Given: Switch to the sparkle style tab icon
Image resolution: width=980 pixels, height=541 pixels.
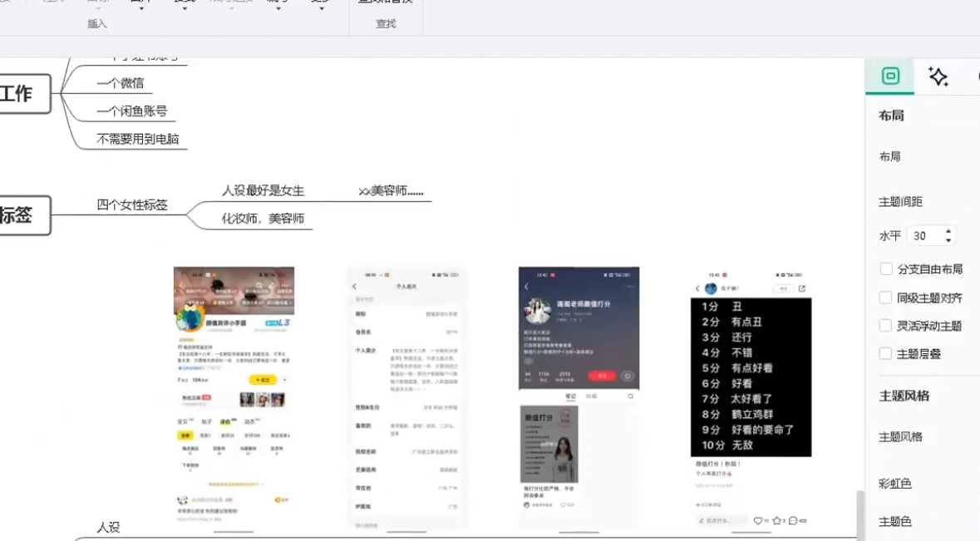Looking at the screenshot, I should pos(938,76).
